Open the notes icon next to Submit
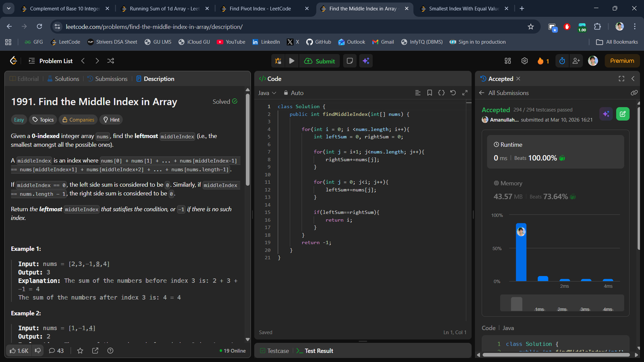 [x=349, y=61]
